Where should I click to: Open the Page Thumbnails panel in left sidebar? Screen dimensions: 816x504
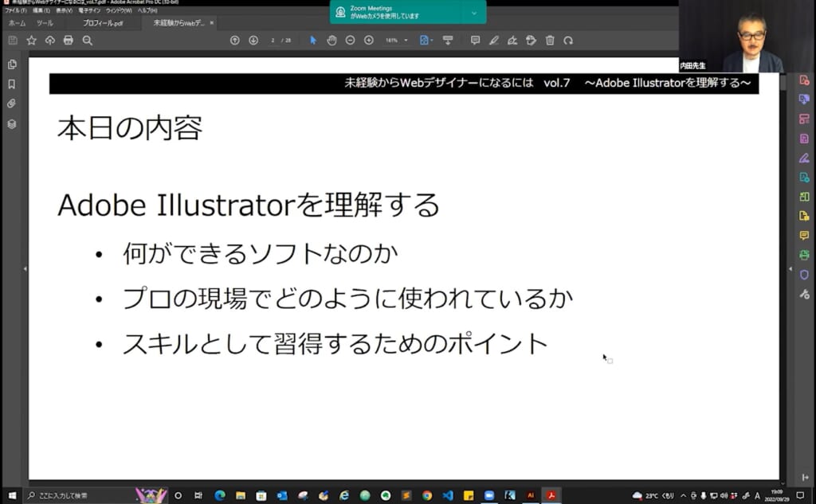[12, 64]
